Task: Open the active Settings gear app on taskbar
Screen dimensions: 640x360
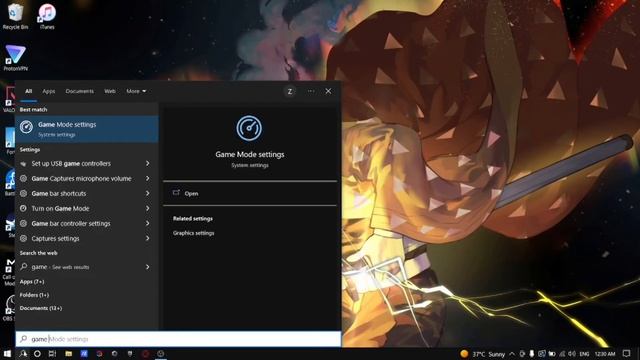Action: [x=160, y=353]
